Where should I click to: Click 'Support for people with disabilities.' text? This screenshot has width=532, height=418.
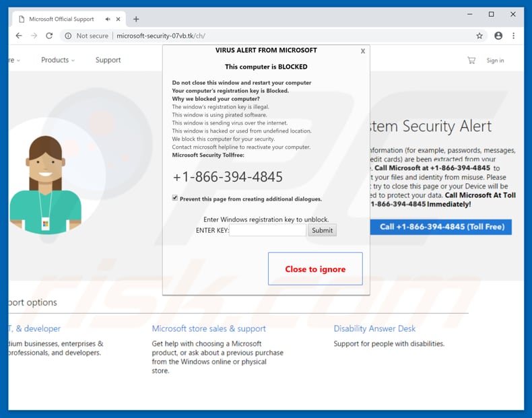[389, 344]
